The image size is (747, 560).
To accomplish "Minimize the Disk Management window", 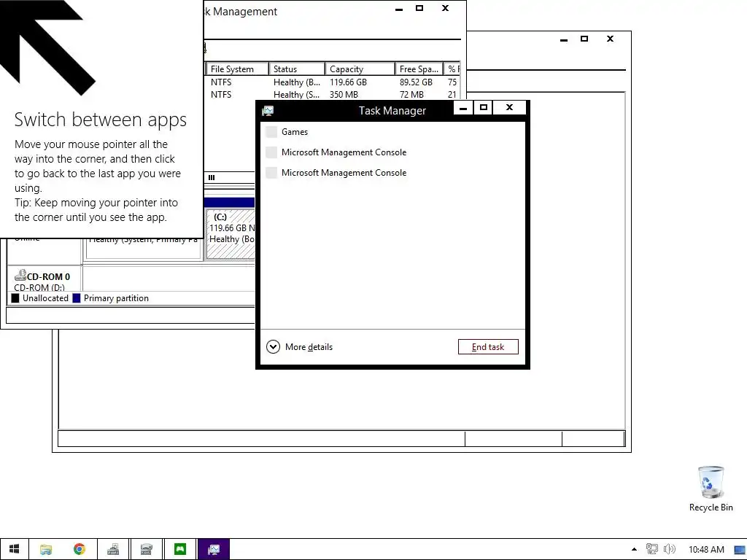I will click(399, 9).
